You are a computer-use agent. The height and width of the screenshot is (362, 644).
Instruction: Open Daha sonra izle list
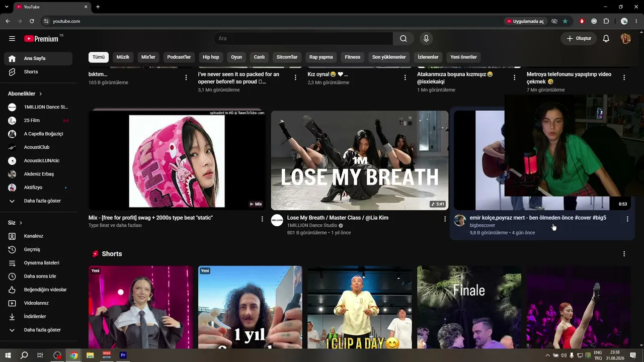(38, 277)
